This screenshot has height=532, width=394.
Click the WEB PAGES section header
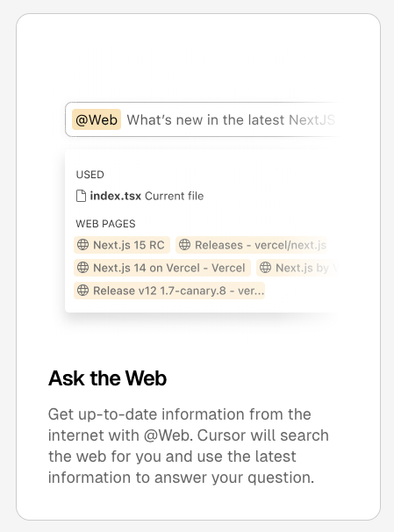[105, 224]
